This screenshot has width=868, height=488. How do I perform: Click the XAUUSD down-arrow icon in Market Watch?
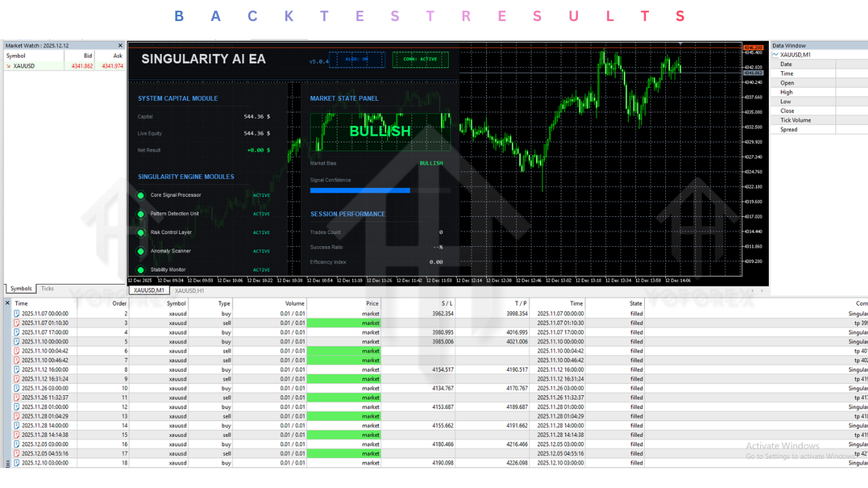[x=9, y=66]
